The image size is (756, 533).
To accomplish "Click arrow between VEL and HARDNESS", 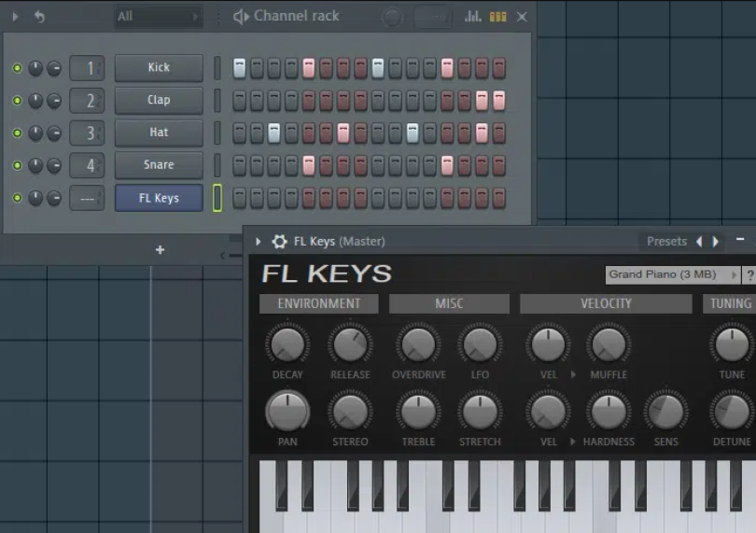I will pos(573,442).
